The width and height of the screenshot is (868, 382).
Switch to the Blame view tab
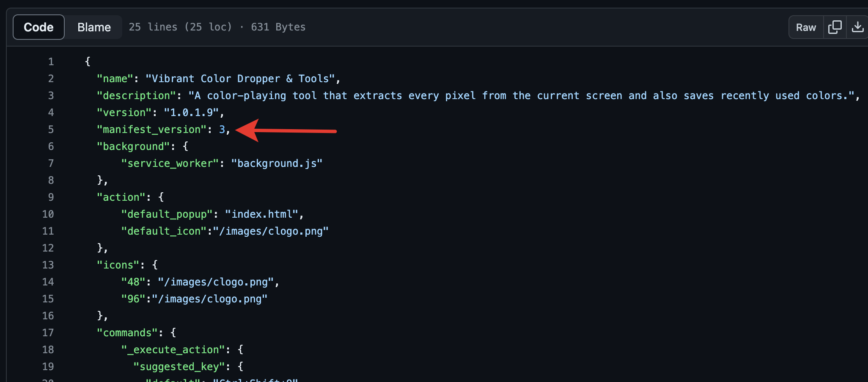(94, 27)
